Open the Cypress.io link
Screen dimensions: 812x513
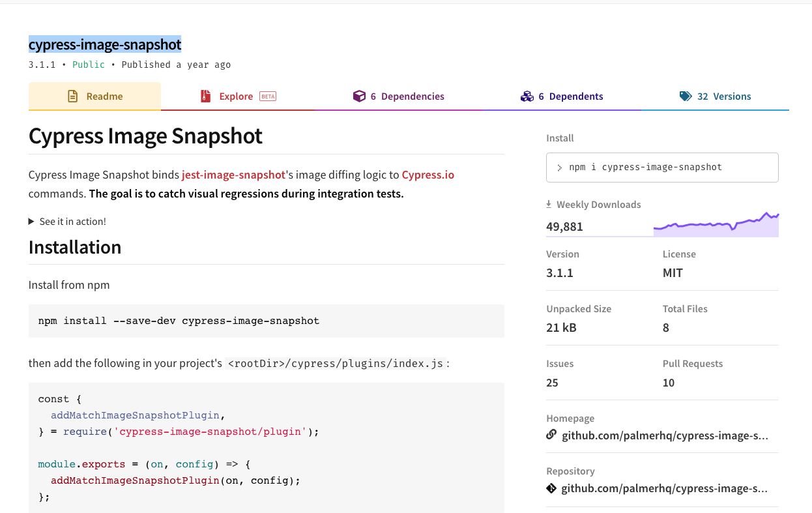pos(428,175)
